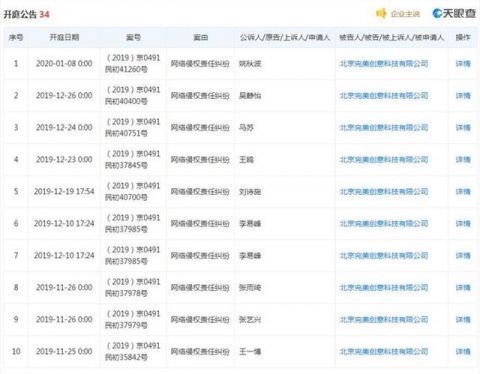The image size is (480, 374).
Task: Select the date 2019-12-24 0:00
Action: pyautogui.click(x=64, y=128)
